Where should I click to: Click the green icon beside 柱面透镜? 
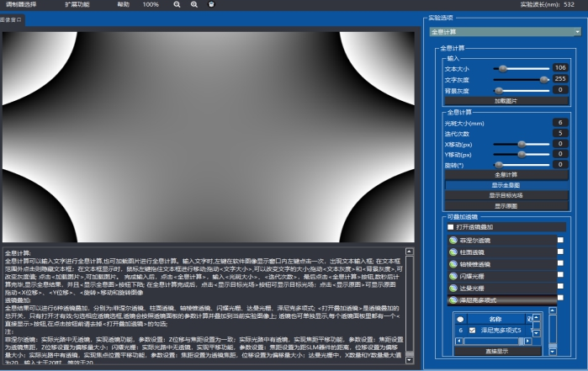click(x=453, y=252)
